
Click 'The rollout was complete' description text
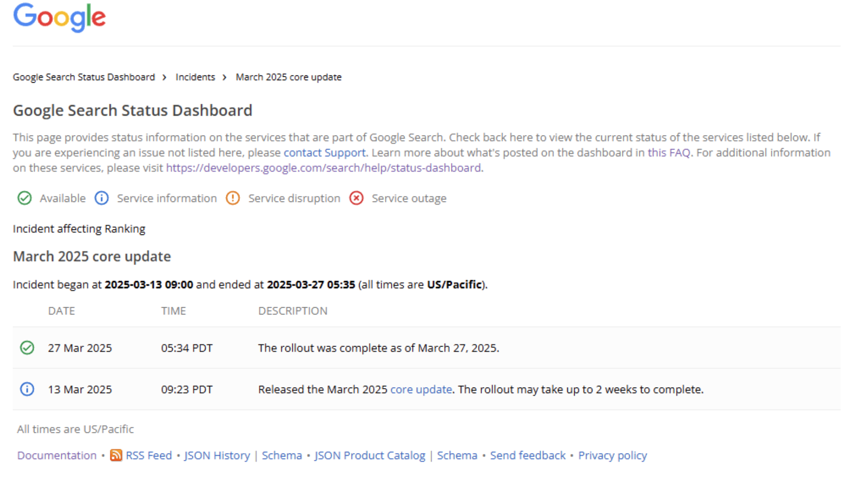tap(379, 348)
